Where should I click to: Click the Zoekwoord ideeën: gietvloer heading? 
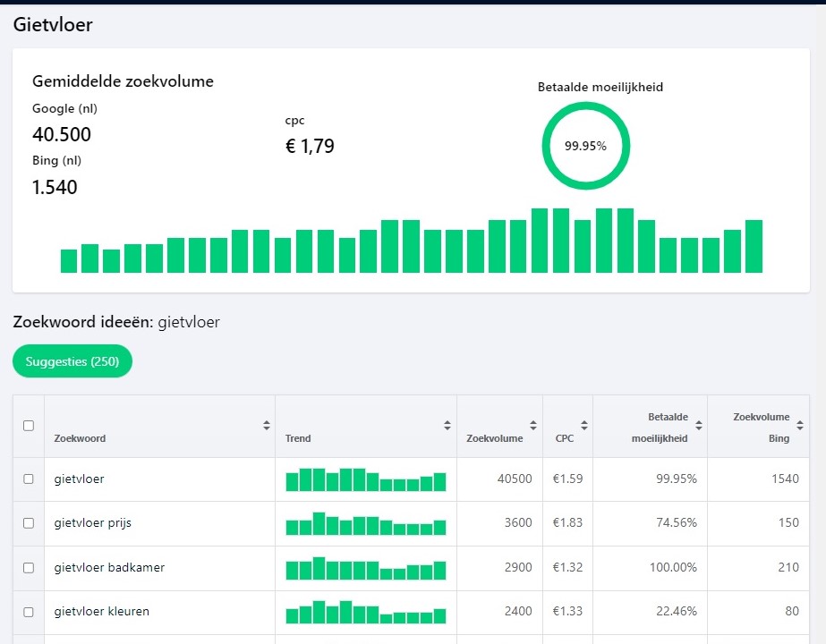click(116, 322)
